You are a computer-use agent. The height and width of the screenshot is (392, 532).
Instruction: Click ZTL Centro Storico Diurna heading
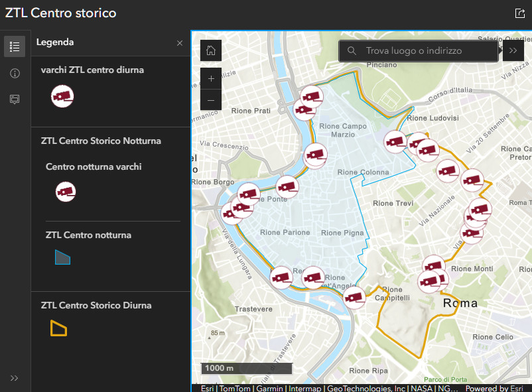(96, 306)
